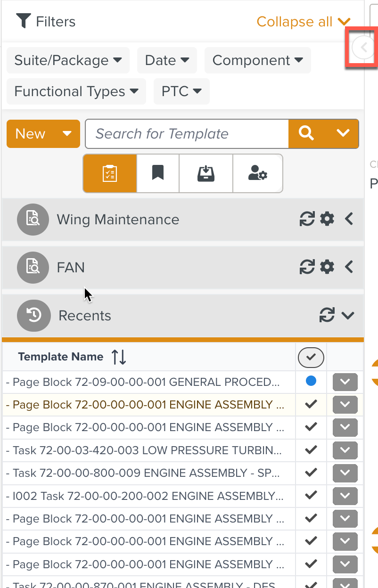This screenshot has height=588, width=378.
Task: Sort by Template Name column arrows
Action: [119, 357]
